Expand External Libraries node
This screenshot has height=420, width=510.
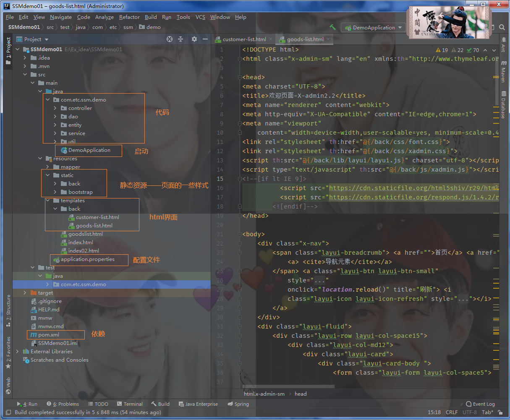[x=17, y=352]
